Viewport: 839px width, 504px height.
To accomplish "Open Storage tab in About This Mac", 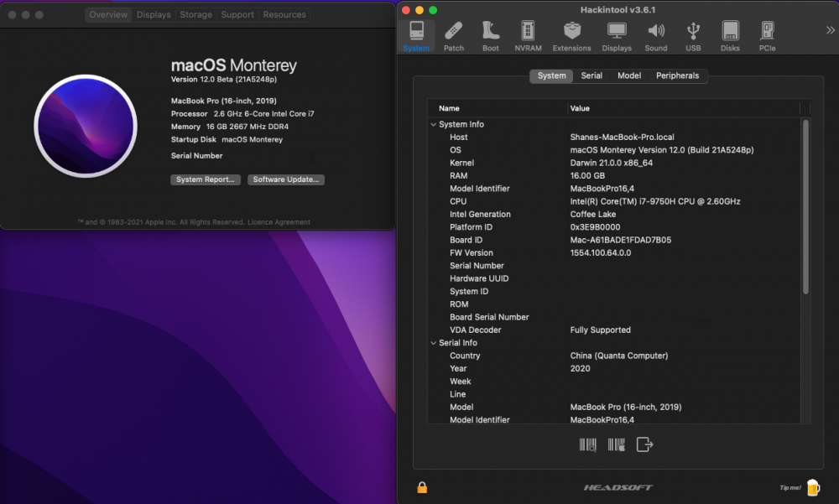I will pyautogui.click(x=195, y=15).
